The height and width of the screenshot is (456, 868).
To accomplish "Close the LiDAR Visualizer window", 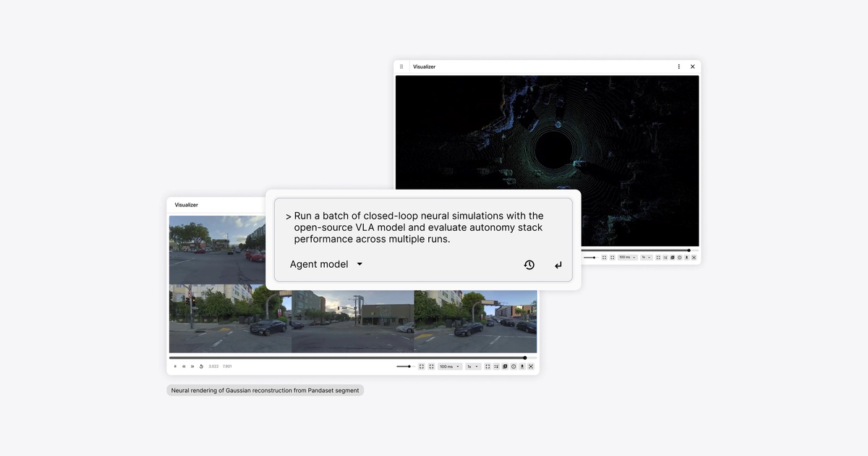I will point(692,67).
